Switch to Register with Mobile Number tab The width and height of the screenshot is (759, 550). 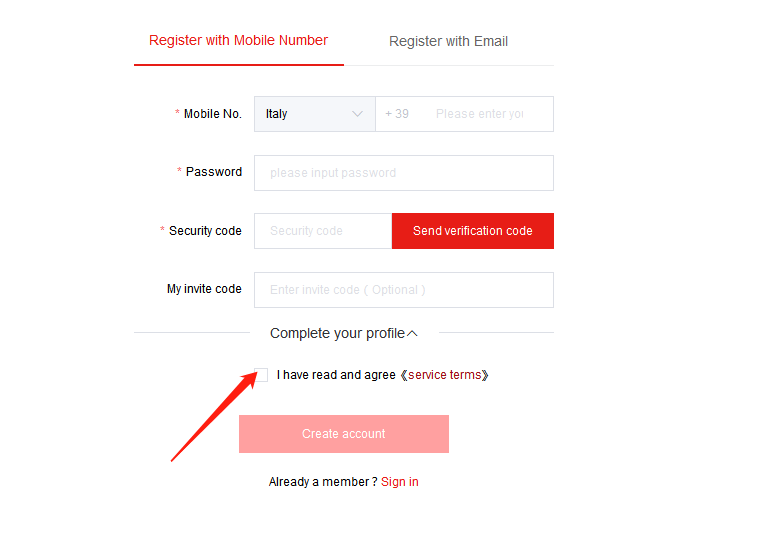click(x=238, y=40)
